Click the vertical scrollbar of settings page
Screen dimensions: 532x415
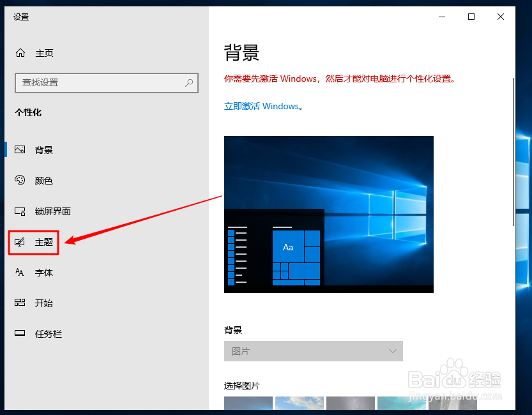point(513,152)
